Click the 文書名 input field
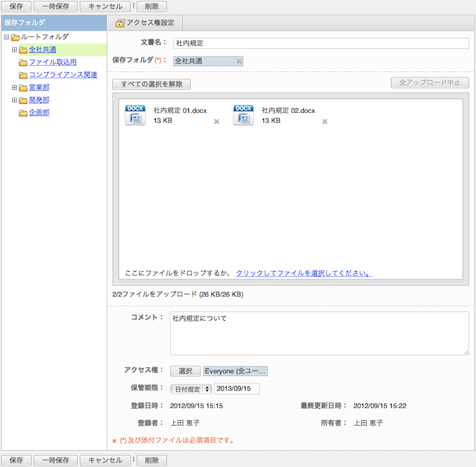This screenshot has width=476, height=467. (x=316, y=43)
